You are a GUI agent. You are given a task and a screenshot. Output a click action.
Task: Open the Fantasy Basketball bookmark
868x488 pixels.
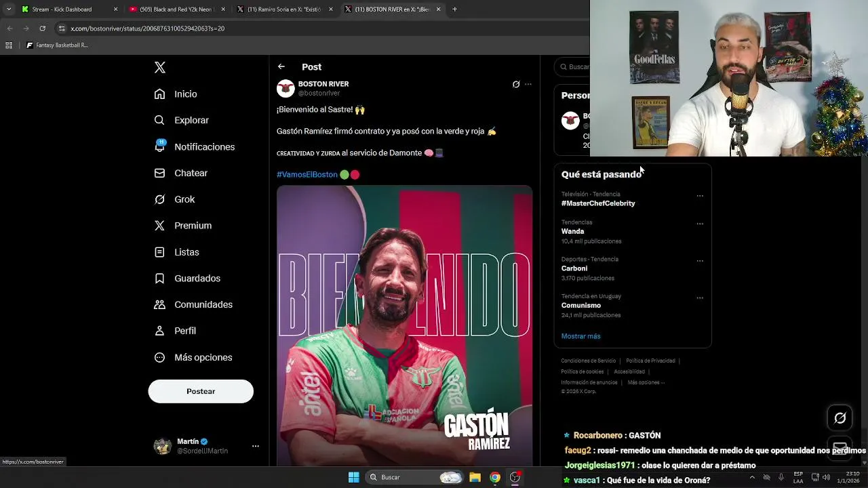pos(57,45)
